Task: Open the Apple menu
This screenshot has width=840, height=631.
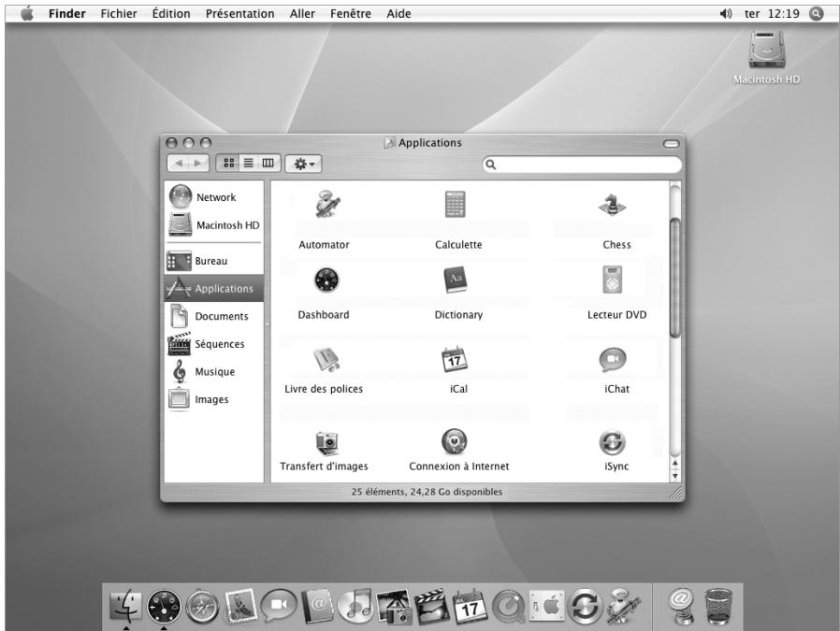Action: coord(26,13)
